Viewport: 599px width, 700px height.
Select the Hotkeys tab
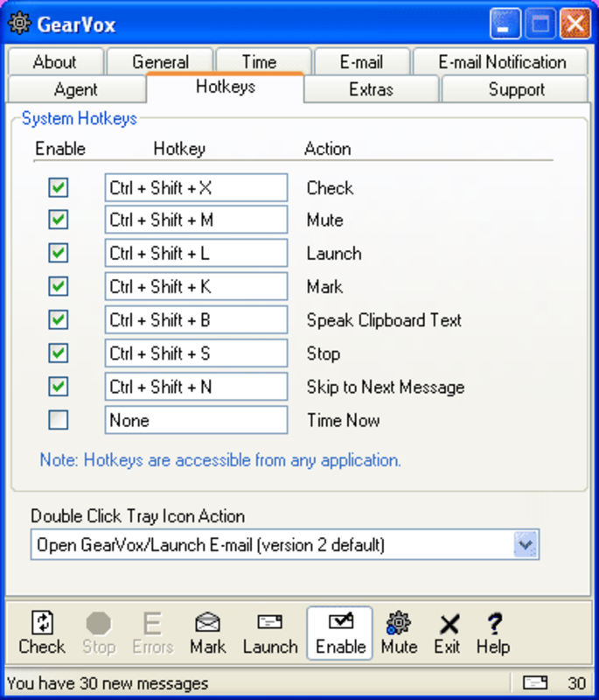(226, 87)
